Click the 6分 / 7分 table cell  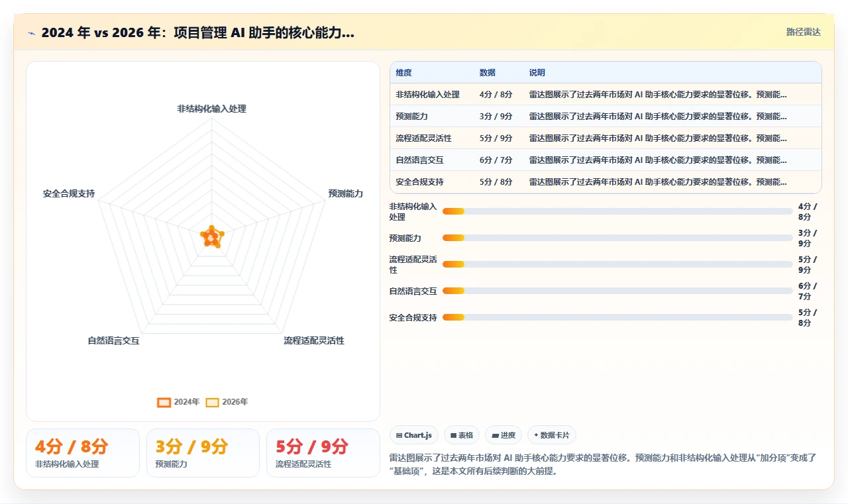(496, 160)
